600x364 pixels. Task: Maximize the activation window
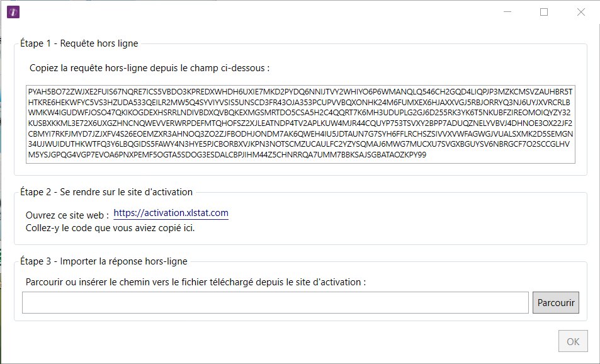pyautogui.click(x=544, y=12)
